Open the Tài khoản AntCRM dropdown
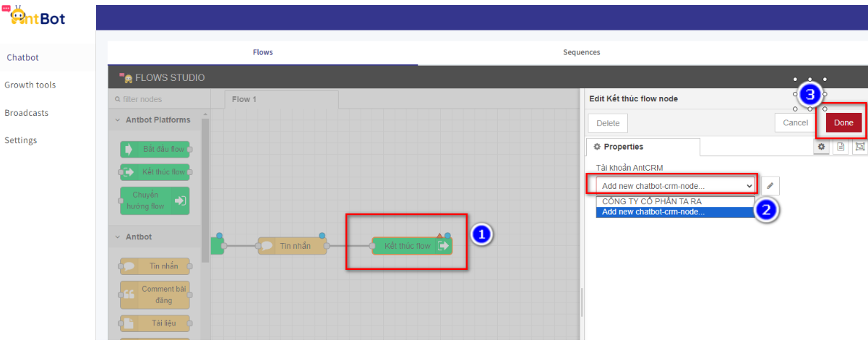Viewport: 868px width, 348px height. [676, 186]
